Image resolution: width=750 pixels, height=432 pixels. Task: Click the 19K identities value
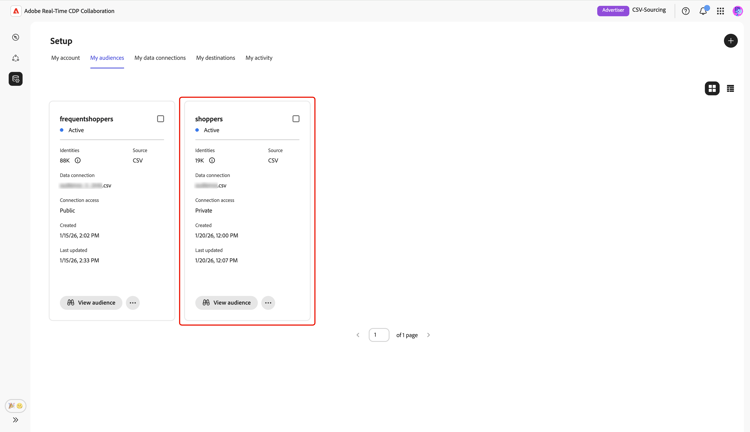click(x=199, y=161)
